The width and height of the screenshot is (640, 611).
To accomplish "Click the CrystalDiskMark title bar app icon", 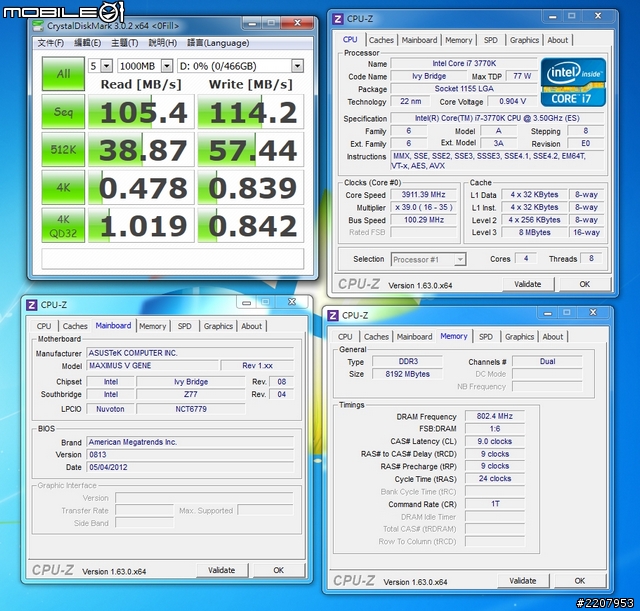I will tap(38, 26).
